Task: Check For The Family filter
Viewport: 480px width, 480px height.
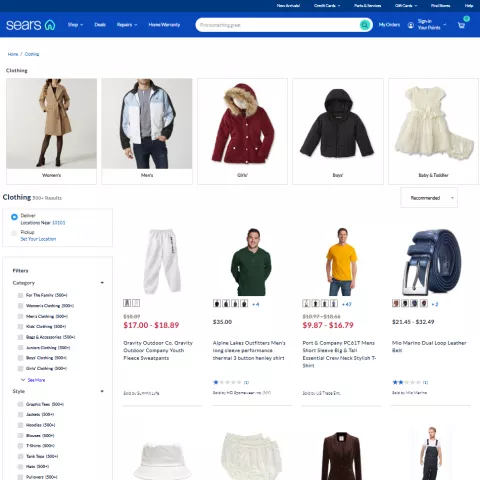Action: tap(20, 295)
